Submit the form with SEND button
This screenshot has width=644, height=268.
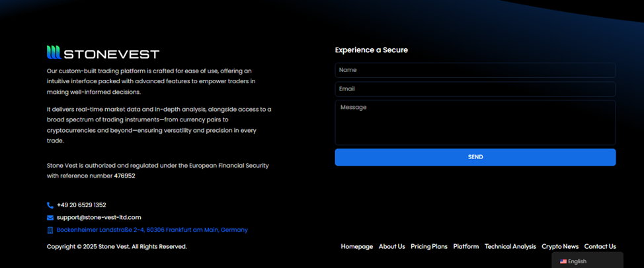475,157
